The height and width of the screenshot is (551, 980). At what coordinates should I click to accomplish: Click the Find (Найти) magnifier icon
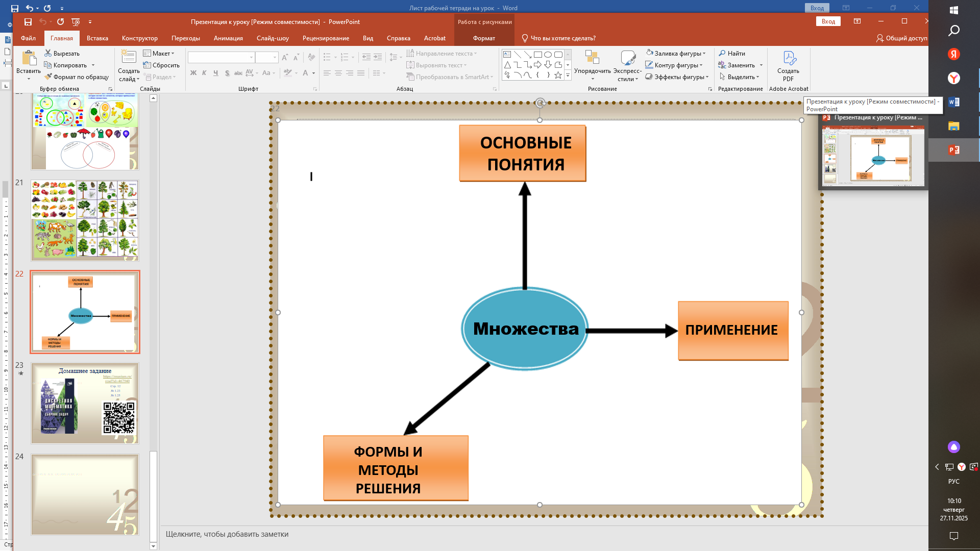click(x=722, y=53)
